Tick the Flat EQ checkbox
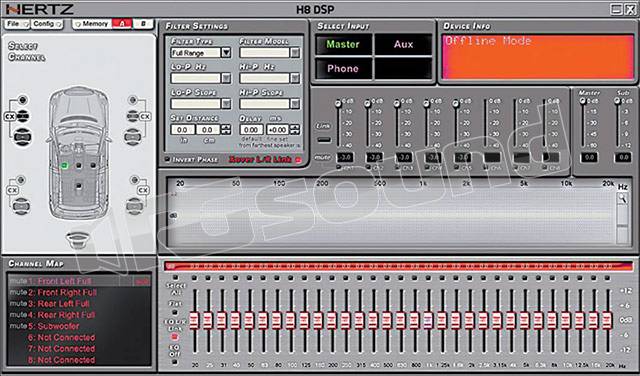The image size is (640, 376). pyautogui.click(x=175, y=312)
